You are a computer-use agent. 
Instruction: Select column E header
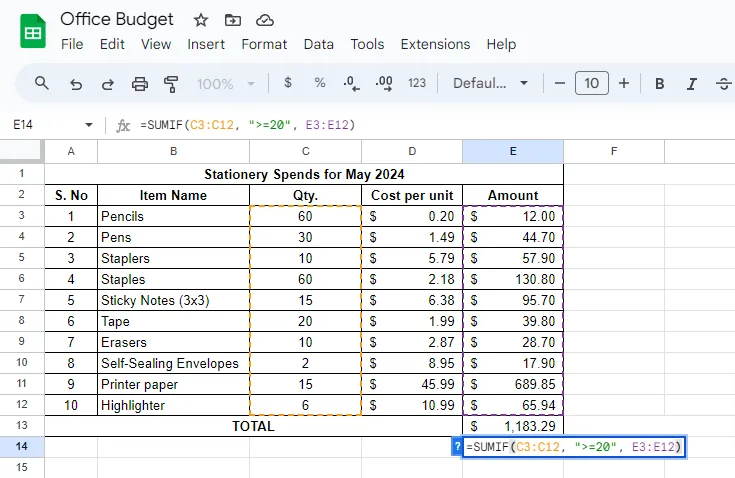[x=513, y=151]
